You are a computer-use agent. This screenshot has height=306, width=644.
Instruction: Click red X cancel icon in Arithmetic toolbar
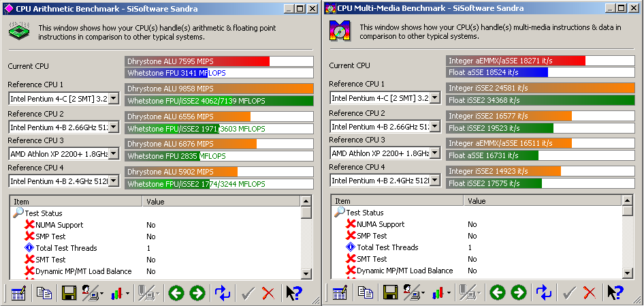tap(269, 293)
